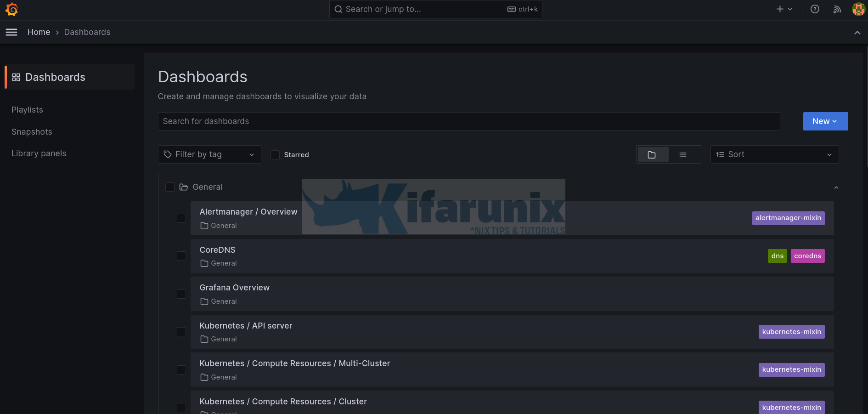The height and width of the screenshot is (414, 868).
Task: Open Kubernetes / Compute Resources / Cluster
Action: pos(283,402)
